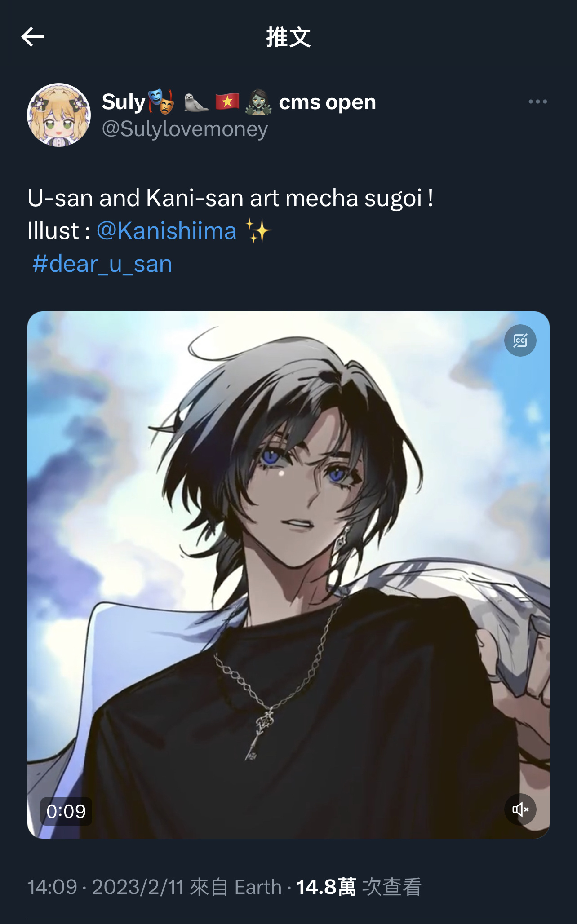Tap the sparkles emoji after Kanishiima

[x=258, y=231]
